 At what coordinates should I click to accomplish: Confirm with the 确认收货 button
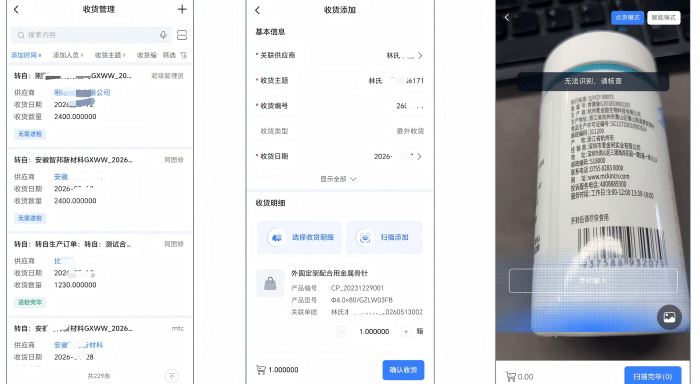pos(403,370)
